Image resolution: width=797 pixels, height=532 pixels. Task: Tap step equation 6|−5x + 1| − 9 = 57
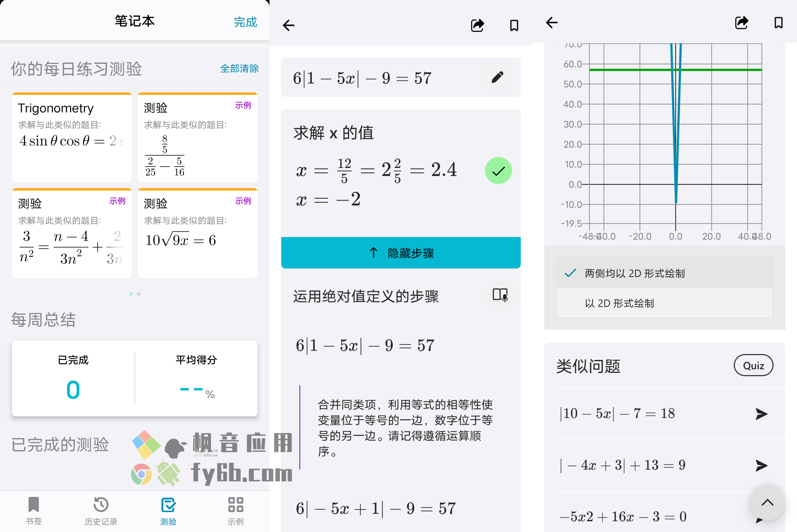pyautogui.click(x=376, y=509)
